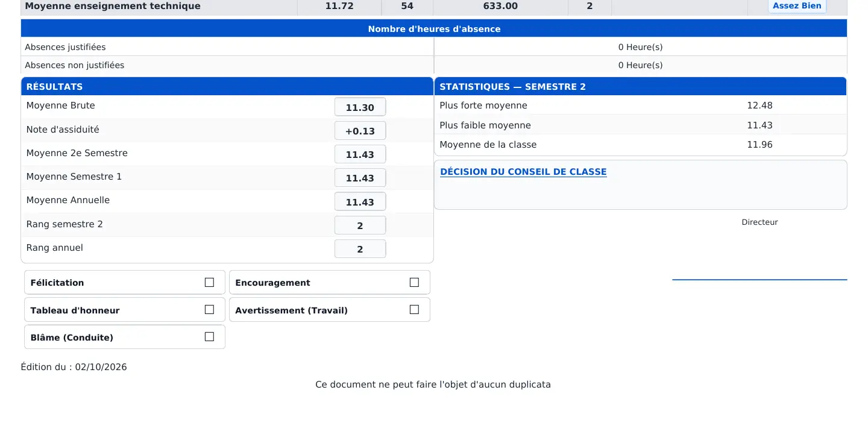Click the Rang semestre 2 value field
The height and width of the screenshot is (434, 868).
tap(360, 225)
